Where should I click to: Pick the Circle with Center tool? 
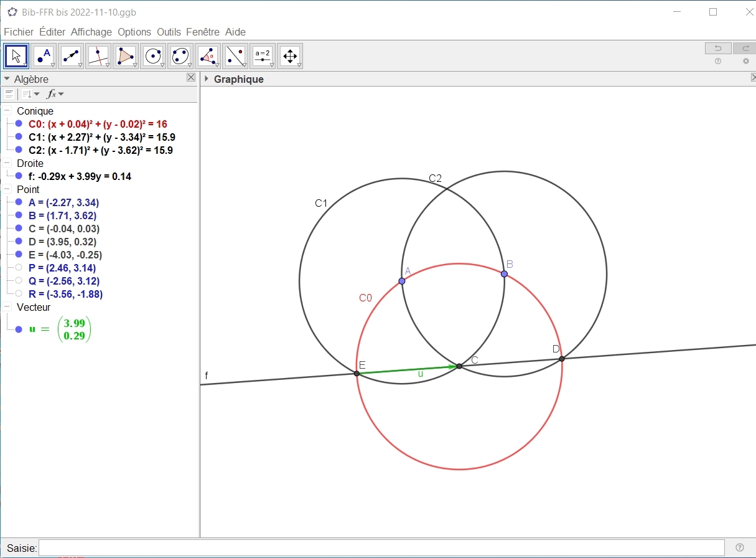coord(153,56)
